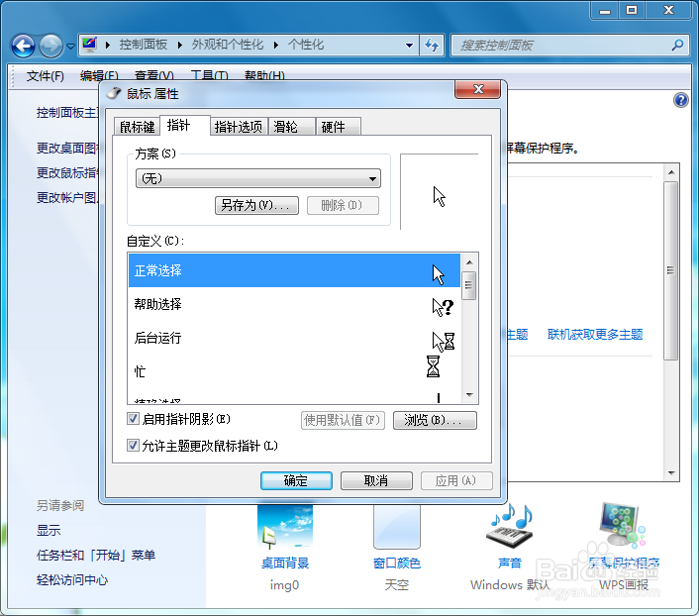This screenshot has width=699, height=616.
Task: Open the 方案 scheme dropdown showing (无)
Action: coord(258,178)
